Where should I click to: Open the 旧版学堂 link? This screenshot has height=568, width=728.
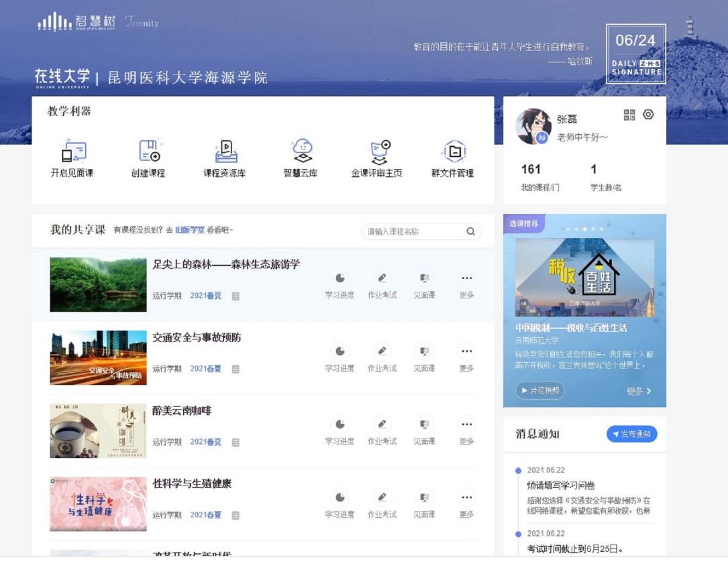click(x=190, y=230)
